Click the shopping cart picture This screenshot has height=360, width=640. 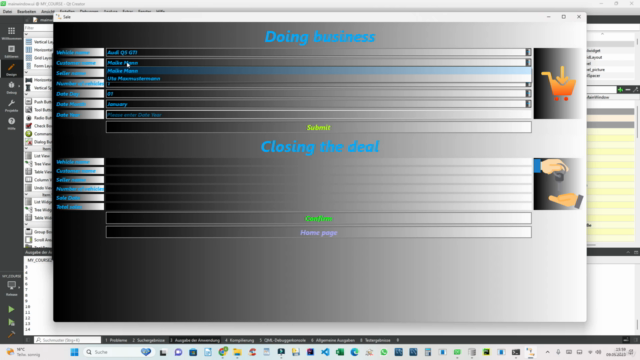(558, 83)
